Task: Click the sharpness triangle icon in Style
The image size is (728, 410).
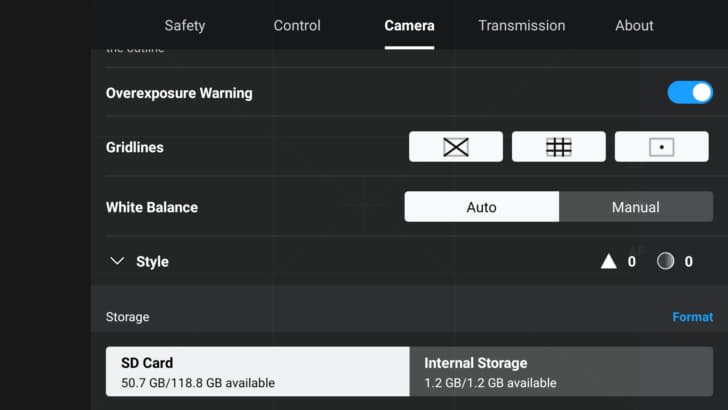Action: coord(608,262)
